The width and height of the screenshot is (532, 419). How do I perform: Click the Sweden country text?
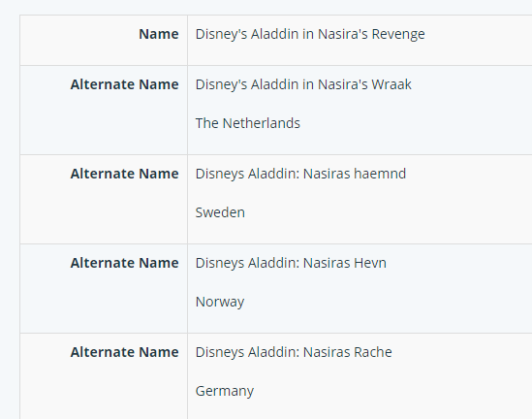point(220,212)
